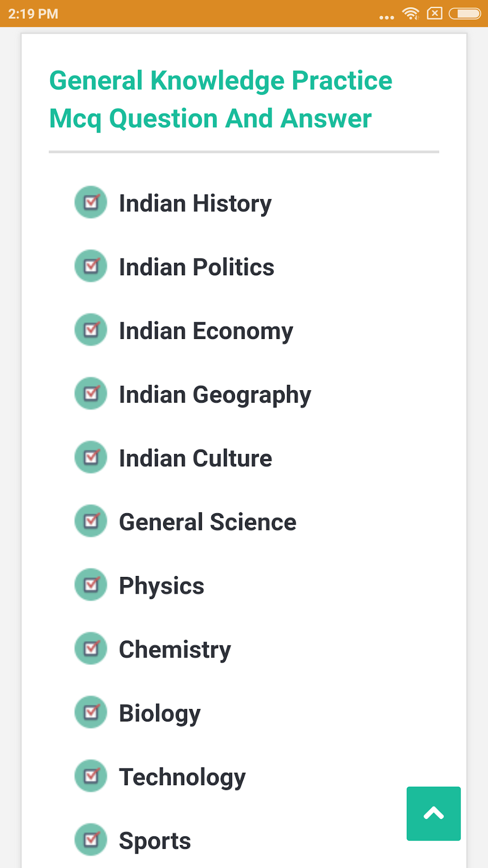Open the Indian Politics quiz section
Viewport: 488px width, 868px height.
[x=196, y=267]
